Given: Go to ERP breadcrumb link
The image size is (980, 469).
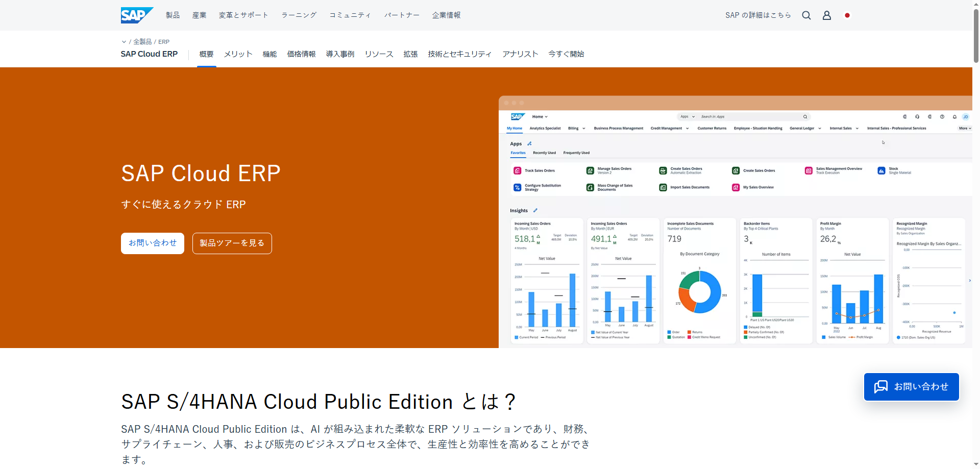Looking at the screenshot, I should [x=164, y=42].
